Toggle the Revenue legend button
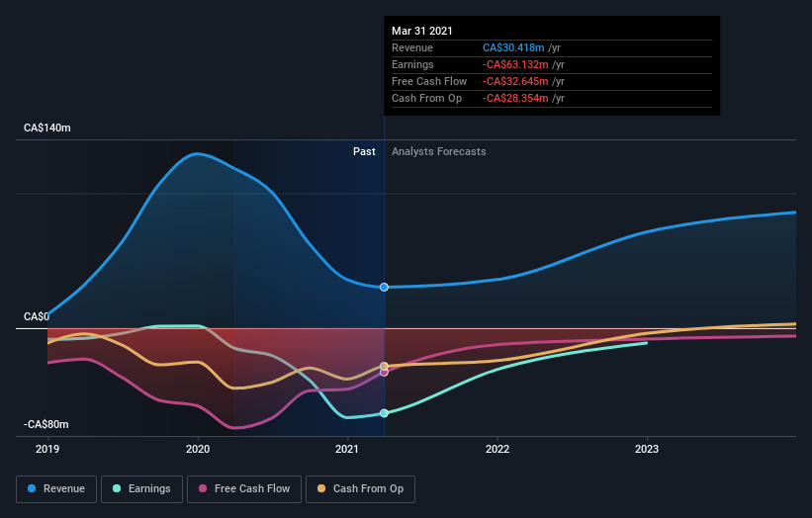The height and width of the screenshot is (518, 812). tap(56, 489)
